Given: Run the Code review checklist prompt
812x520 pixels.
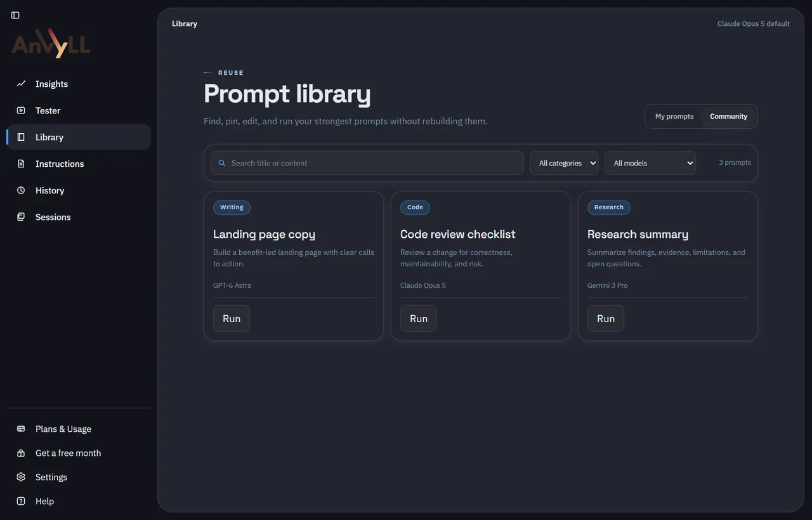Looking at the screenshot, I should coord(419,318).
